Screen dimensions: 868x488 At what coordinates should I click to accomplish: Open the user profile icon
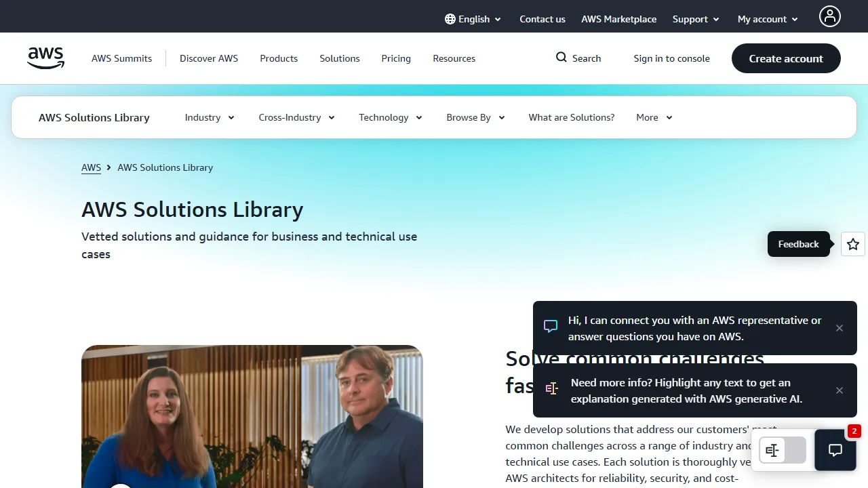click(829, 16)
